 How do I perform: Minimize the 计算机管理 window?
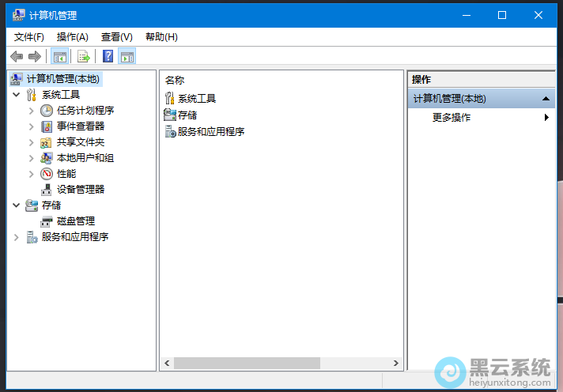coord(467,15)
